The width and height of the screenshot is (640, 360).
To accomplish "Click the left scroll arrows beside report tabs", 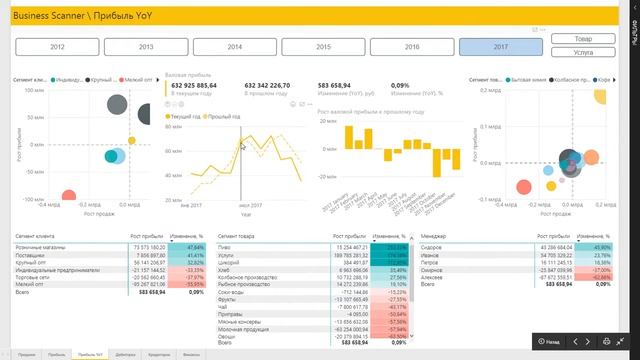I will 5,355.
